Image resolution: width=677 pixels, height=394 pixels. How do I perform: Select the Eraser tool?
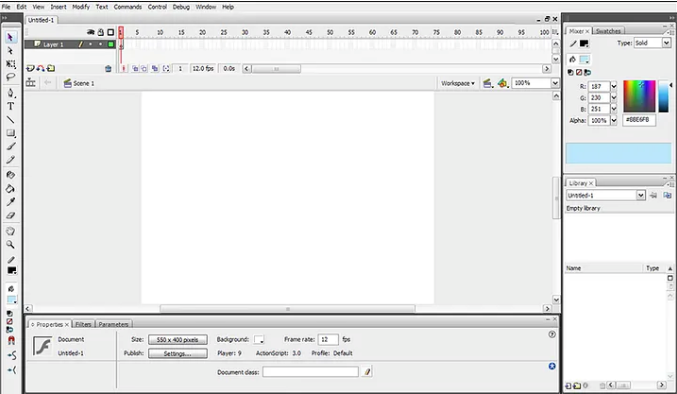[10, 215]
